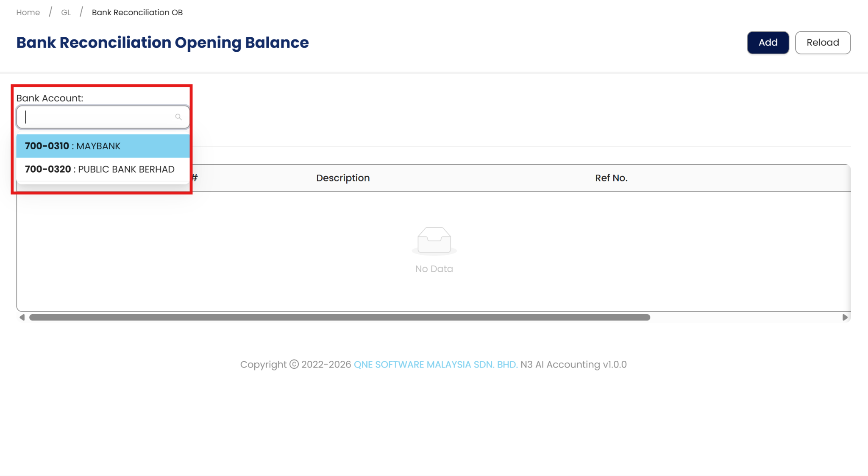Click the empty inbox No Data icon
Screen dimensions: 868x476
(x=434, y=240)
